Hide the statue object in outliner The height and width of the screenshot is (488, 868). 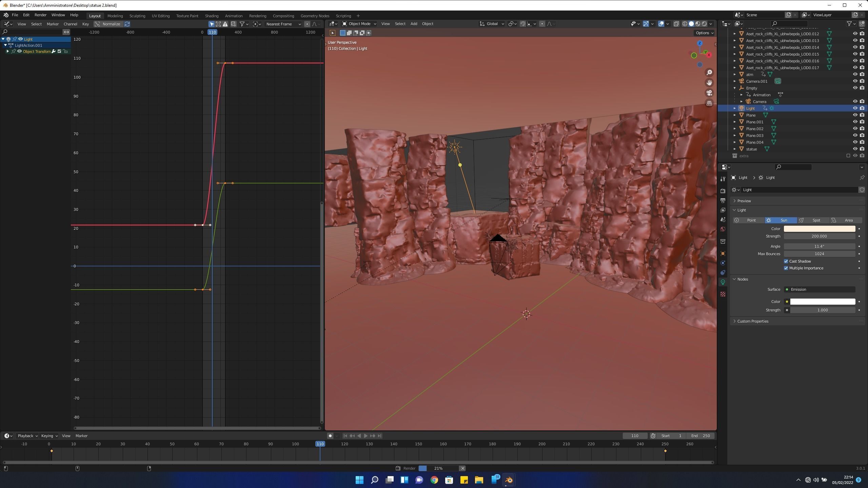tap(855, 149)
